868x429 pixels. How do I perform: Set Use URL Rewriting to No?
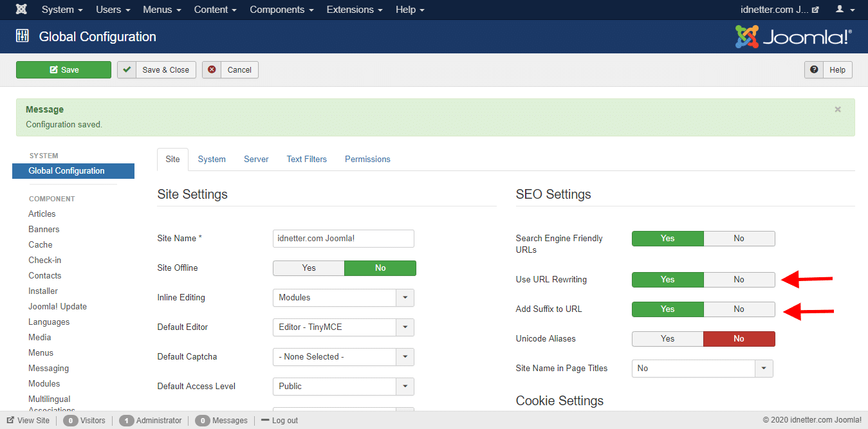(x=739, y=280)
